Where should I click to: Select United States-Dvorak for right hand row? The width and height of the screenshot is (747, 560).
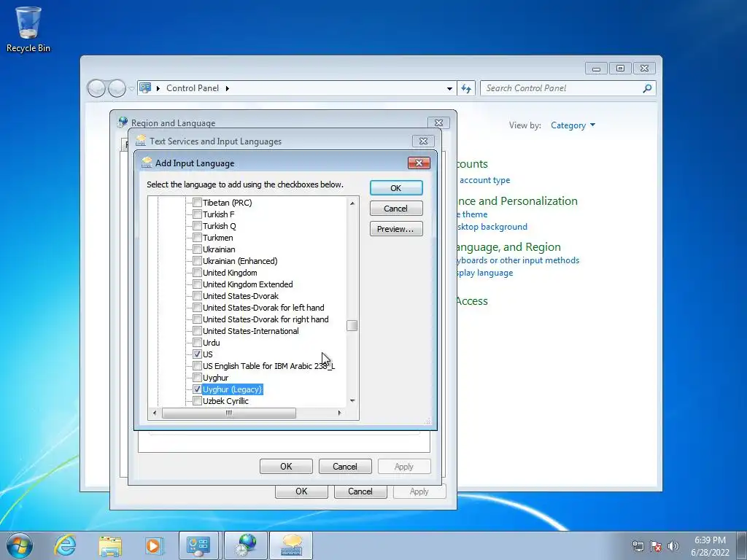click(266, 319)
